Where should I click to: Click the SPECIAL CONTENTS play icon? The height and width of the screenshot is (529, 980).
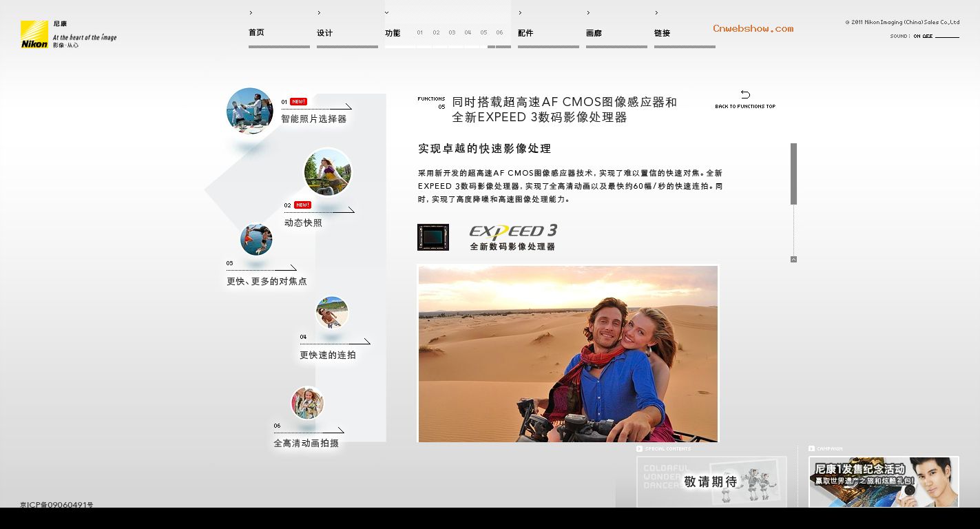coord(640,449)
